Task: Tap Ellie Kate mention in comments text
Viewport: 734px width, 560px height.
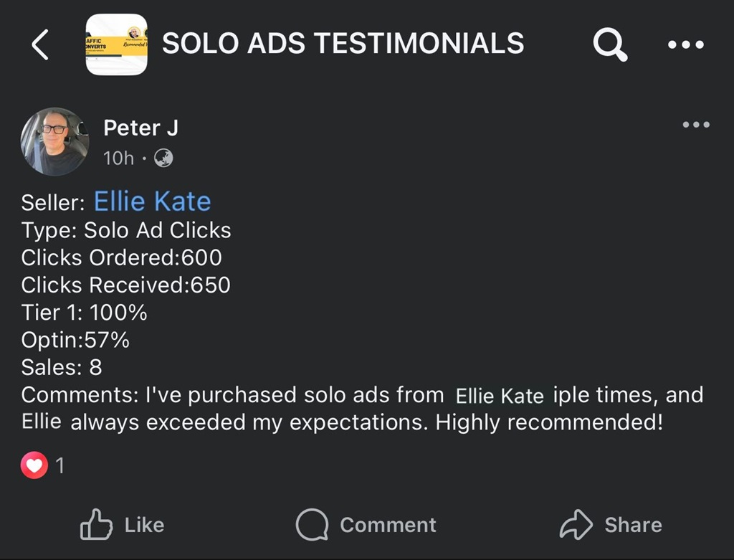Action: (500, 395)
